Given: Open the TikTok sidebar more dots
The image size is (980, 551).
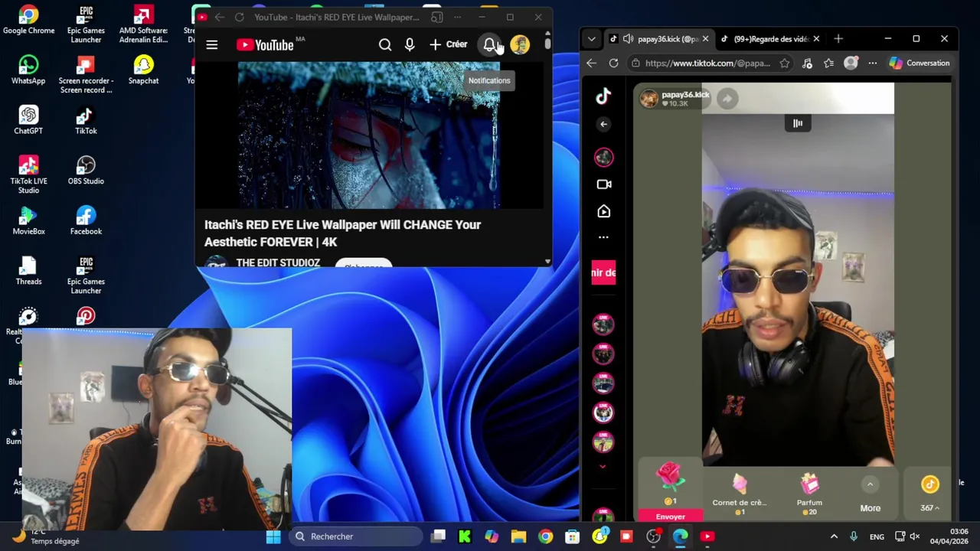Looking at the screenshot, I should [x=603, y=237].
